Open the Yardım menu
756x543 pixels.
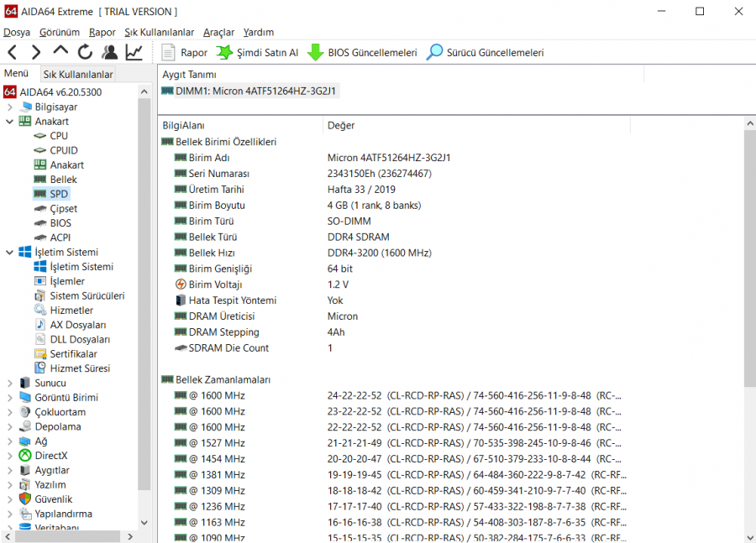point(259,32)
